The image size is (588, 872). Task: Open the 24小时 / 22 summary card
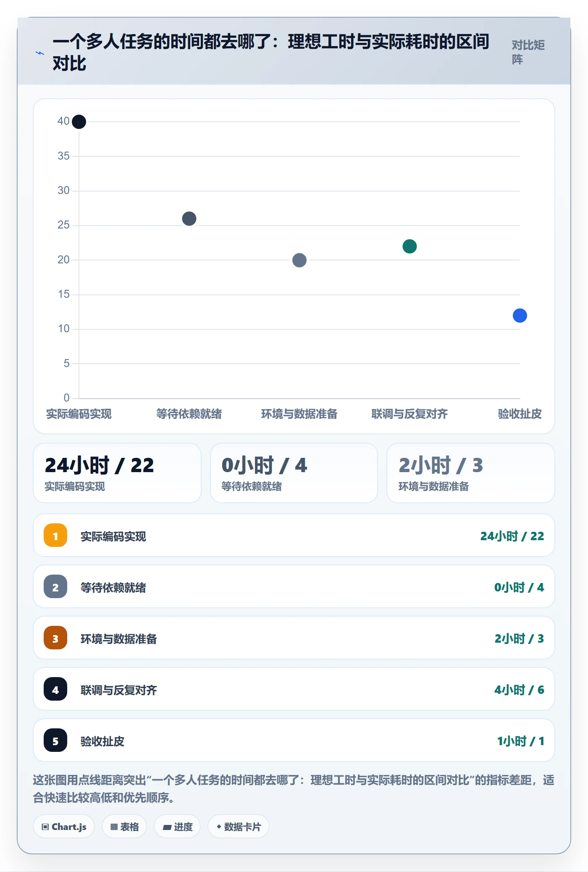pos(117,473)
